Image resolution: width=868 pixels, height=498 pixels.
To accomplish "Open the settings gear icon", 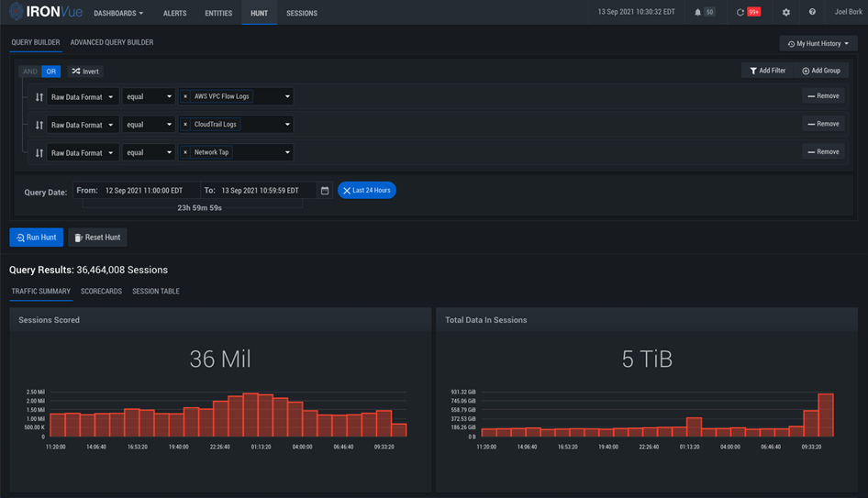I will tap(785, 13).
